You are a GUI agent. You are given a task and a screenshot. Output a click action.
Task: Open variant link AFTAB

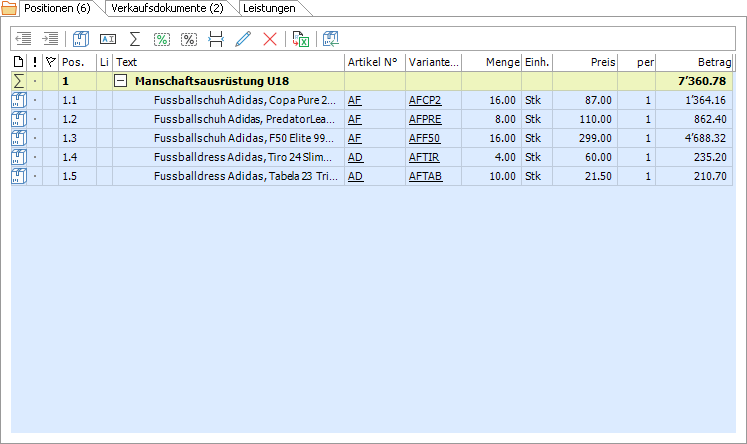424,176
